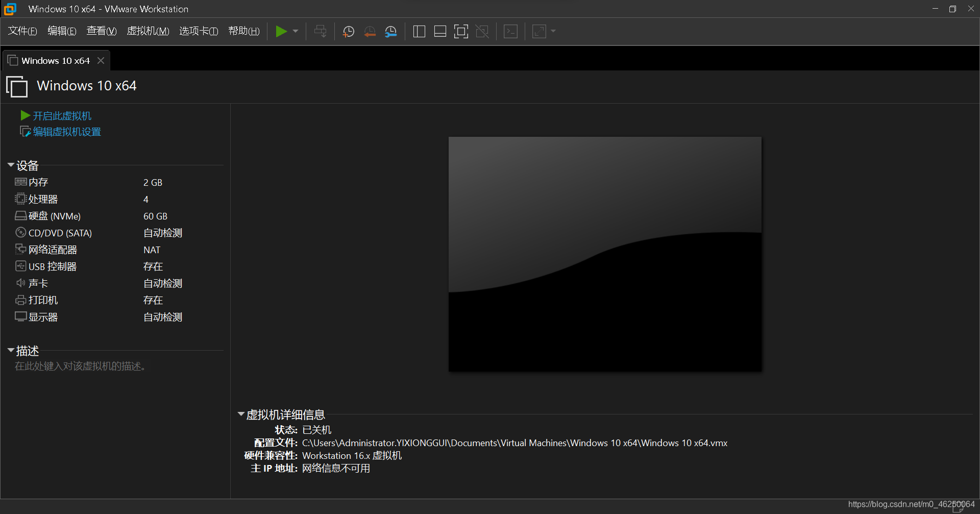Open the console view toolbar icon
The image size is (980, 514).
click(x=510, y=32)
